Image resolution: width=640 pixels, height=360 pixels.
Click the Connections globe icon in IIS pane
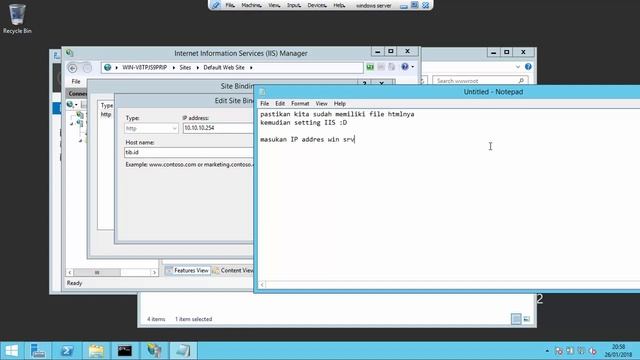pos(70,105)
